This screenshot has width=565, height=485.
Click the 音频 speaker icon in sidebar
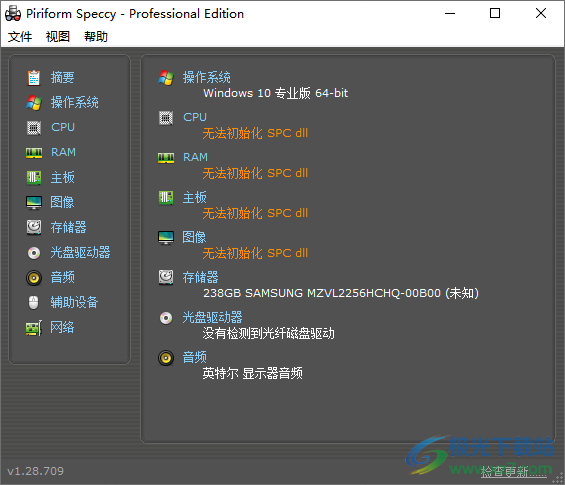[34, 278]
